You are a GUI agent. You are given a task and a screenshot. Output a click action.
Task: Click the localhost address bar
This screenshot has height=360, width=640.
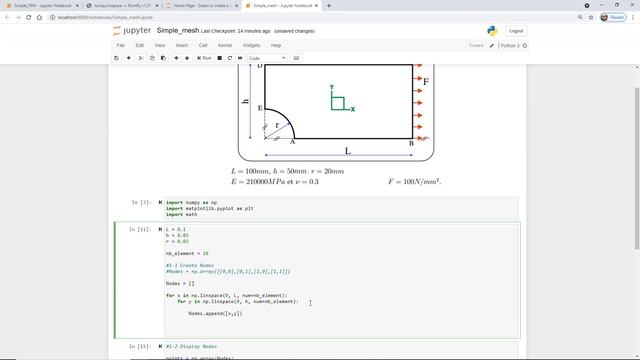310,18
